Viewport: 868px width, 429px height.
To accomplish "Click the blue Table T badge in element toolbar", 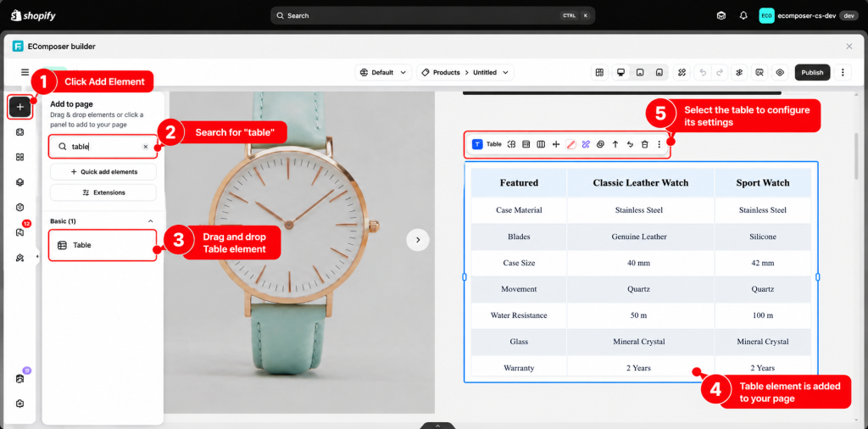I will (477, 144).
